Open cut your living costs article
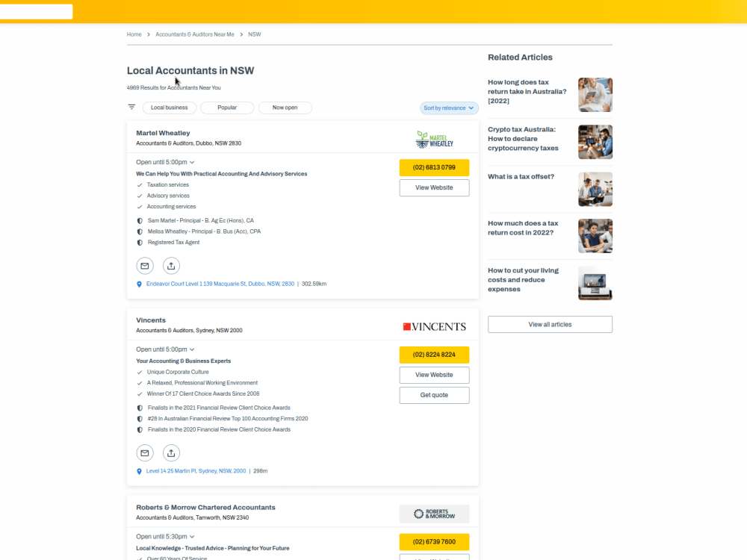 [x=523, y=279]
